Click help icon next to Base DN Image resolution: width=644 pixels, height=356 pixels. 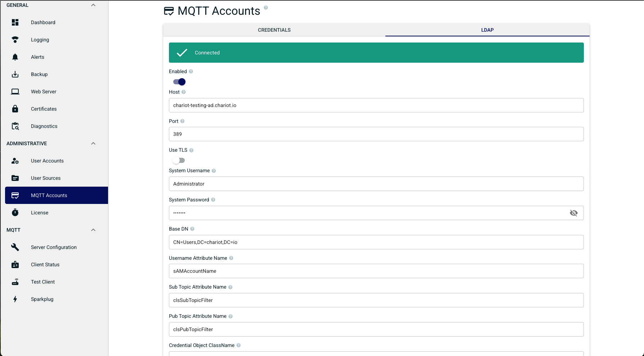(192, 229)
